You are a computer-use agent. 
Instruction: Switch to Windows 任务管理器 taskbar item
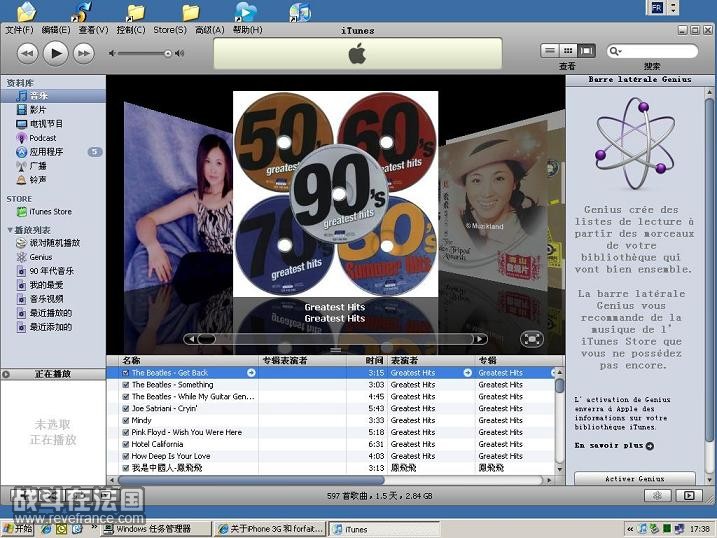click(155, 529)
